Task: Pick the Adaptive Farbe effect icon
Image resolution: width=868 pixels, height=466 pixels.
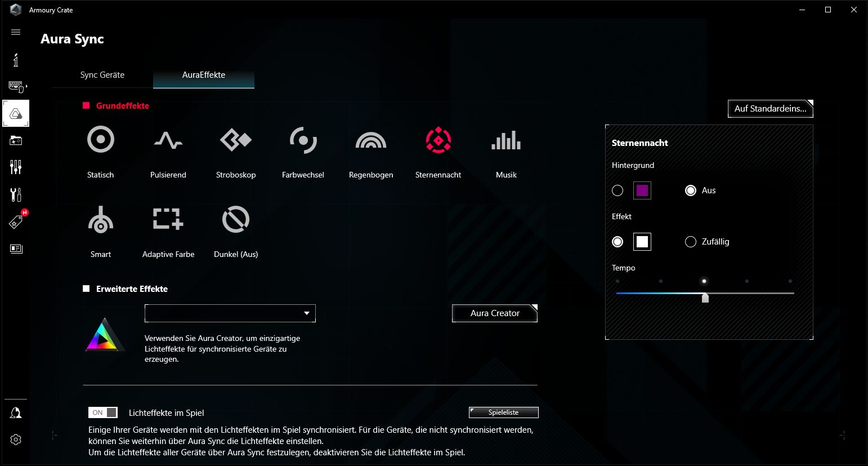Action: (168, 219)
